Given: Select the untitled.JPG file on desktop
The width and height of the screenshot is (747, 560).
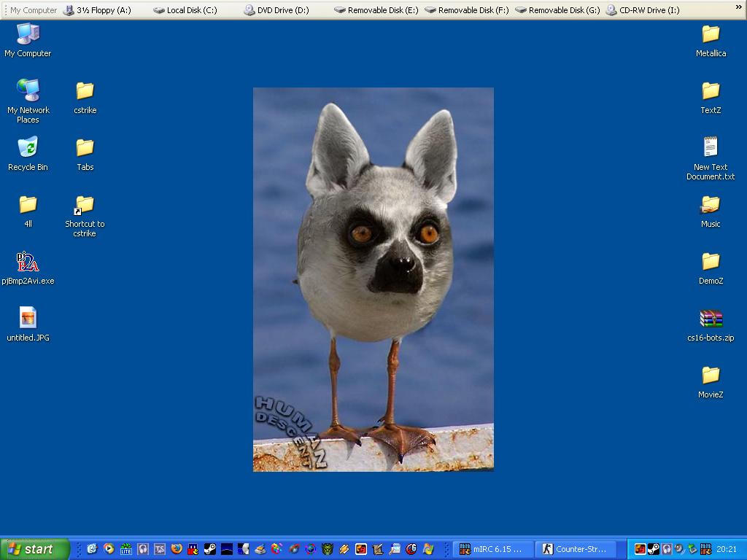Looking at the screenshot, I should (x=28, y=319).
